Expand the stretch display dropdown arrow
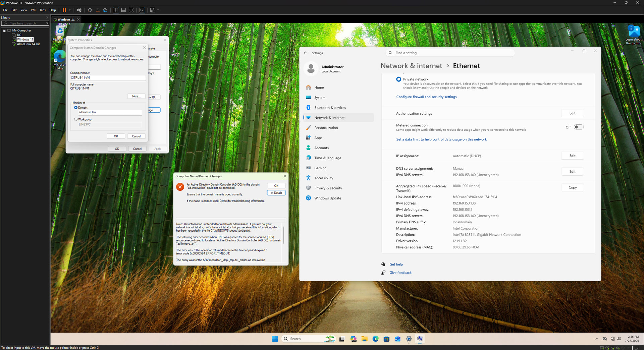The width and height of the screenshot is (644, 350). [x=158, y=10]
